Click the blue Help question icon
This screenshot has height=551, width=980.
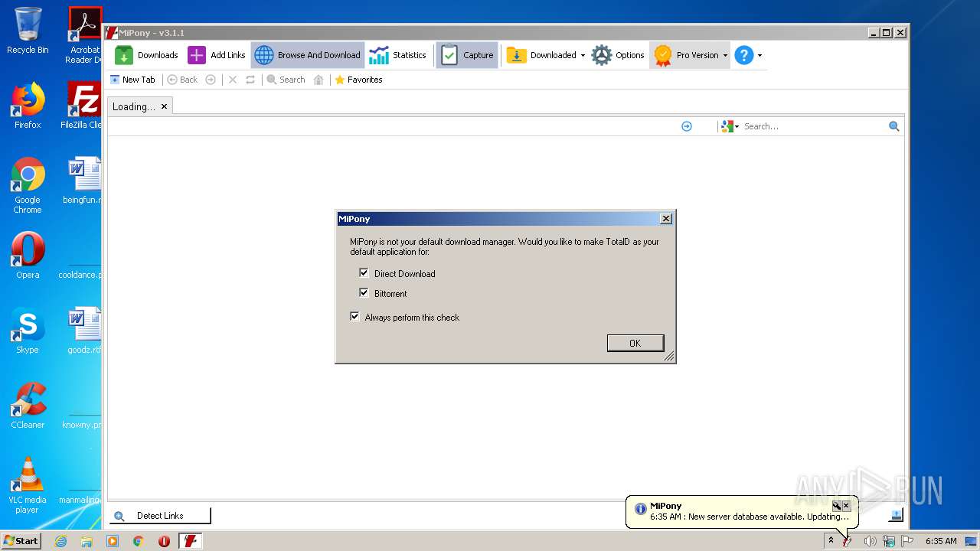pos(743,55)
